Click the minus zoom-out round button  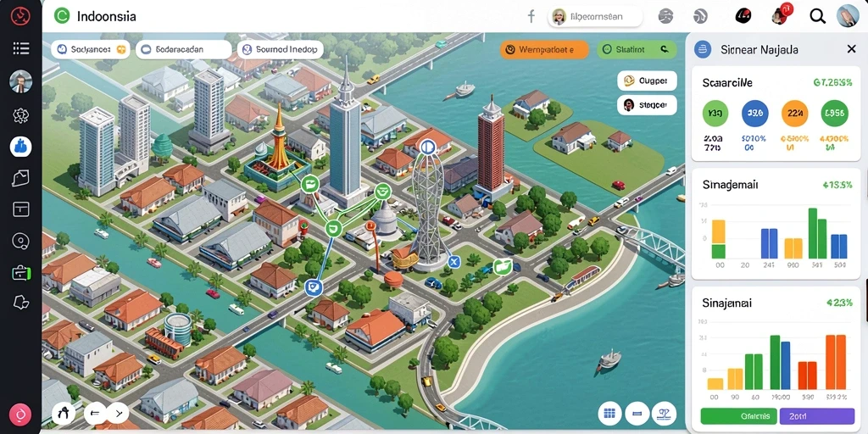(637, 413)
